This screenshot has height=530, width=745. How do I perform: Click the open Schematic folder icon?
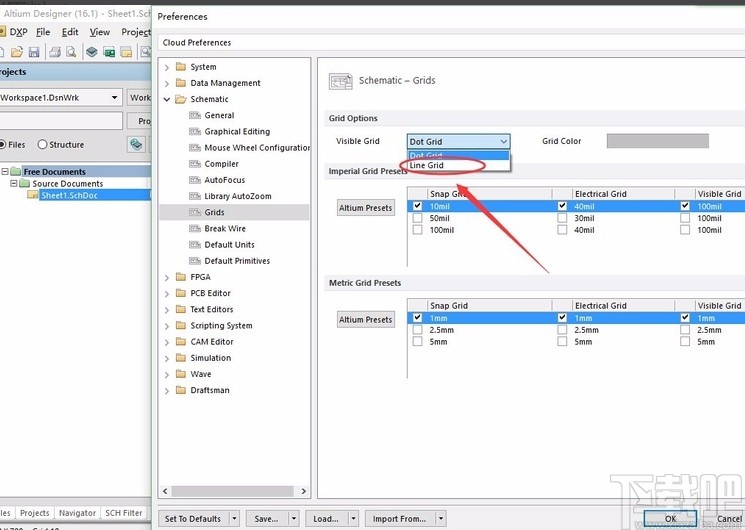(x=181, y=99)
